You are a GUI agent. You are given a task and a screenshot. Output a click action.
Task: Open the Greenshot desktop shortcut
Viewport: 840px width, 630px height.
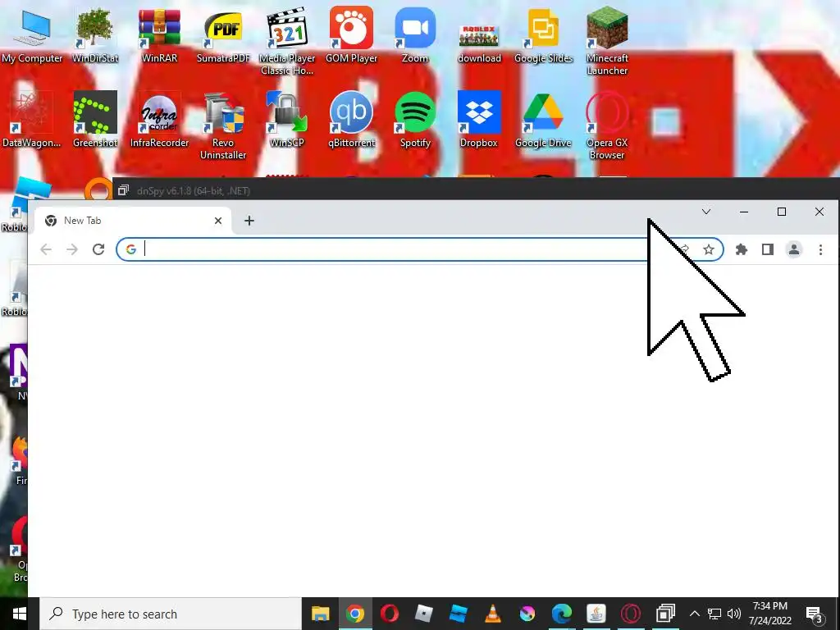(95, 120)
